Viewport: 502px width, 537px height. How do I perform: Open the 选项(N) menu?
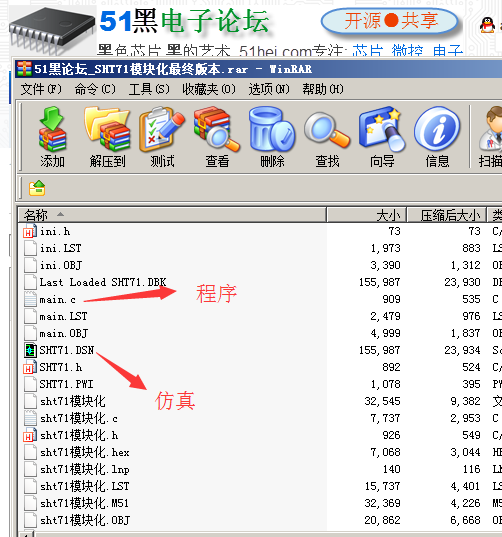[x=269, y=89]
